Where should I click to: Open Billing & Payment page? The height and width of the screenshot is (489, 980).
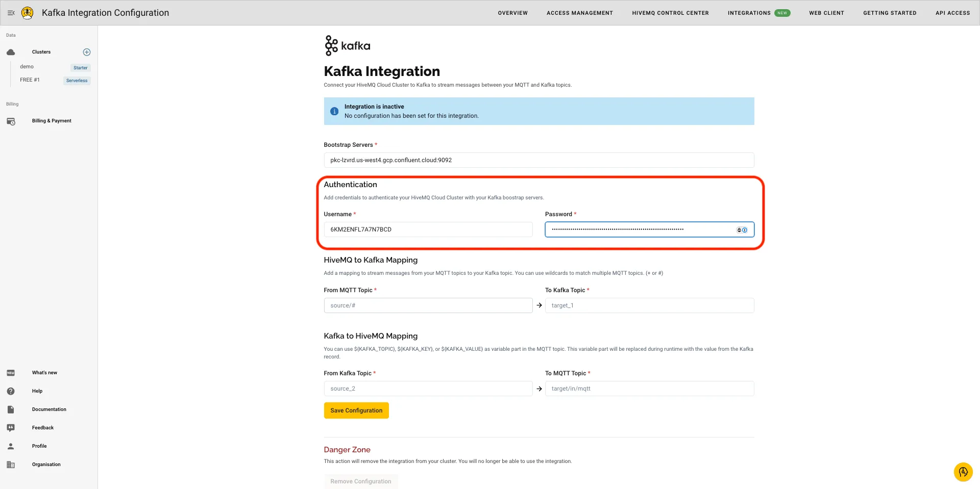(x=52, y=121)
